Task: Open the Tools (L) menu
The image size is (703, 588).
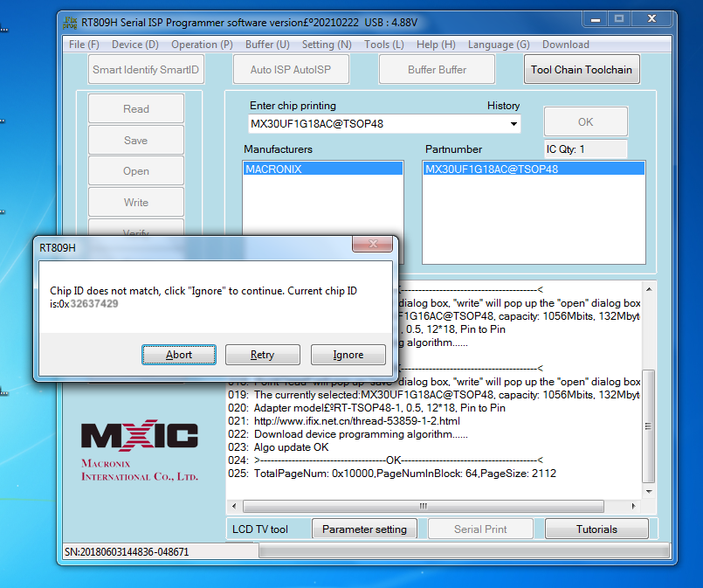Action: (384, 45)
